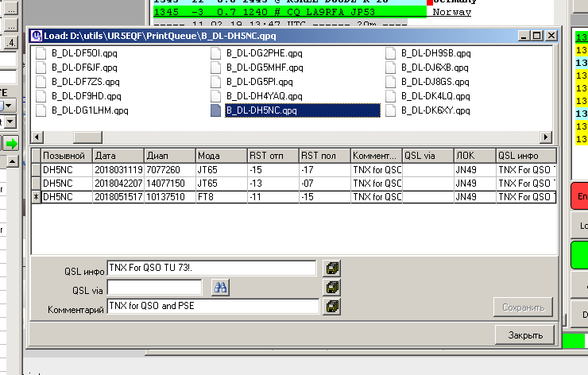Click the copy icon next to QSL via row
Screen dimensions: 588x375
[332, 288]
